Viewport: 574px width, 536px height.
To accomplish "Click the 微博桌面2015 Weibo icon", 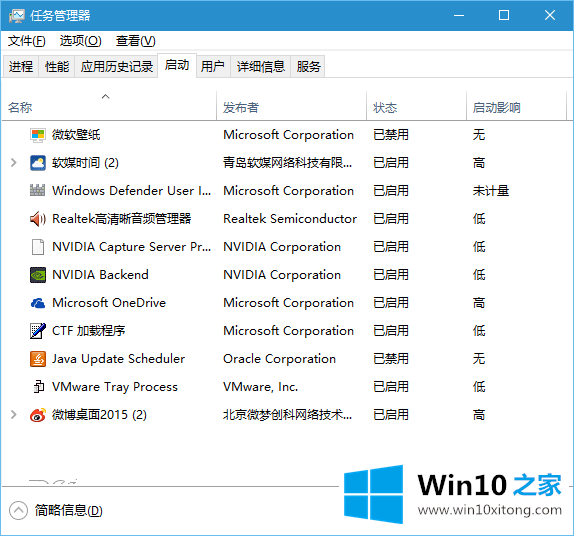I will (x=38, y=415).
